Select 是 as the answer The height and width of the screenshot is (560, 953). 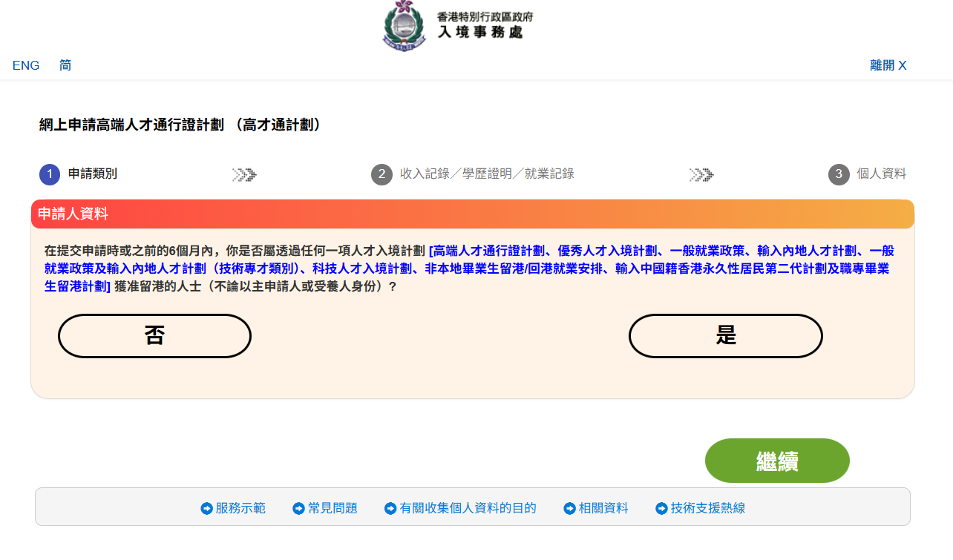[725, 336]
